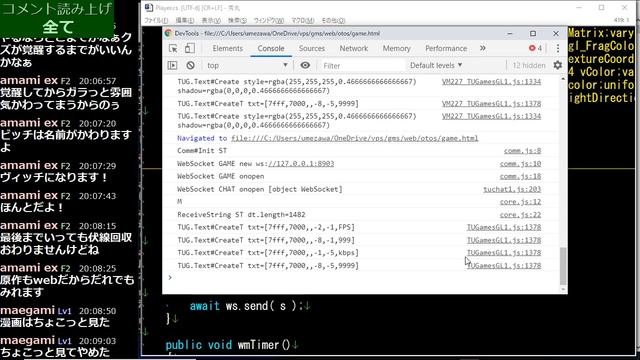The height and width of the screenshot is (360, 640).
Task: Open the Sources tab
Action: [x=312, y=48]
